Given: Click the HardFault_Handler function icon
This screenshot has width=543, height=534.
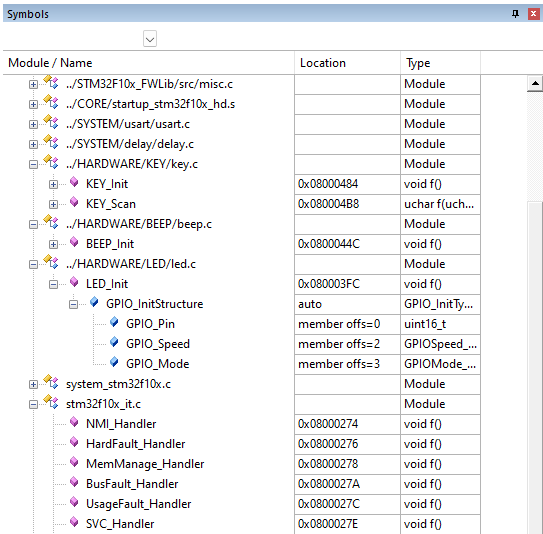Looking at the screenshot, I should pyautogui.click(x=74, y=442).
